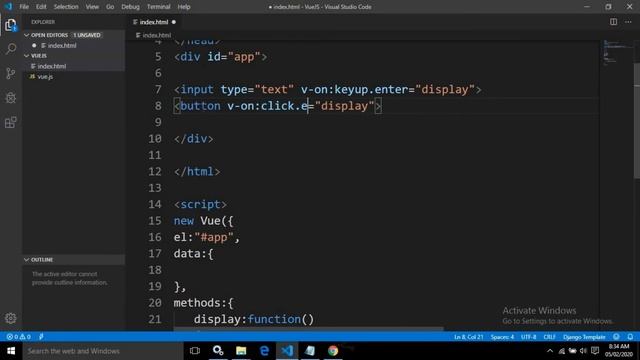Open File Explorer from the taskbar

tap(241, 351)
